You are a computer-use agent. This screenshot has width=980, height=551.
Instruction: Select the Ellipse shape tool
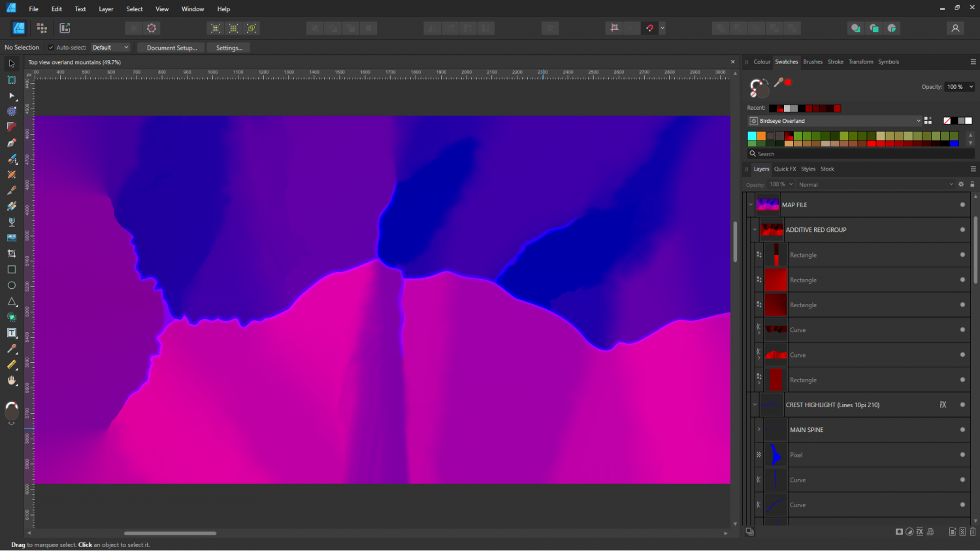[11, 286]
